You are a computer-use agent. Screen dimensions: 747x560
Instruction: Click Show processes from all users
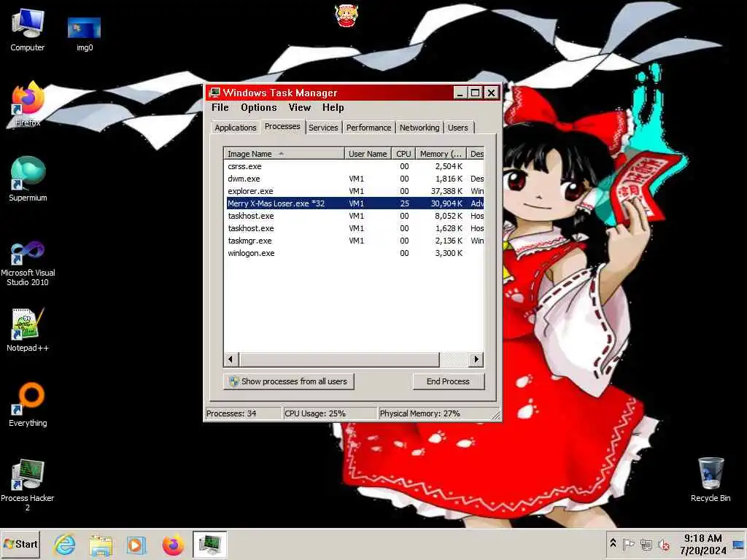point(289,381)
